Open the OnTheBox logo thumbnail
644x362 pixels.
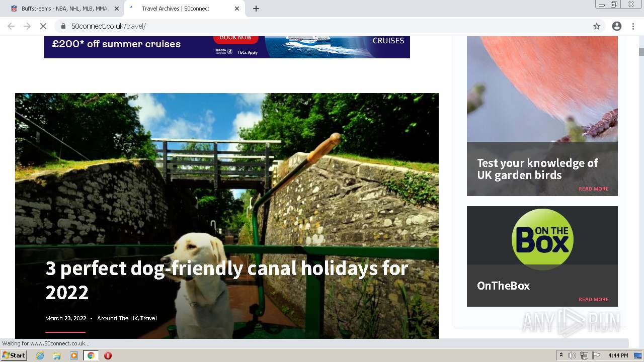542,239
